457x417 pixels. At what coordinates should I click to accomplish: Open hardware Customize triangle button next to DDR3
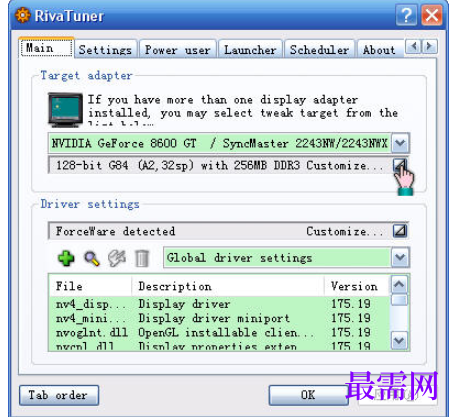[400, 165]
